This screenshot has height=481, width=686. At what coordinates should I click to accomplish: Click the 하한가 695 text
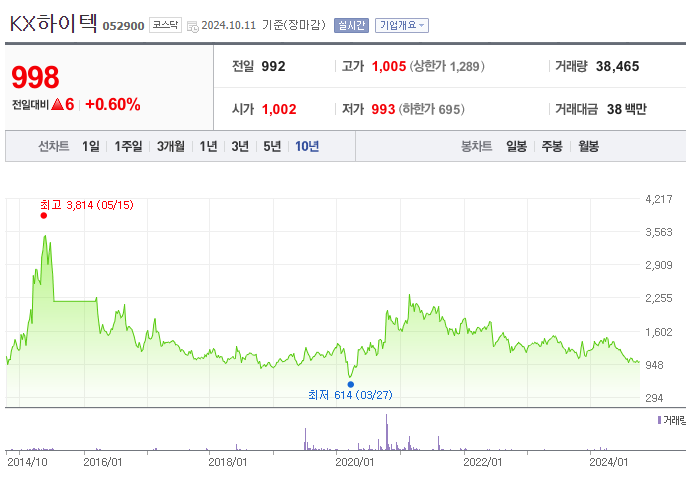tap(431, 109)
